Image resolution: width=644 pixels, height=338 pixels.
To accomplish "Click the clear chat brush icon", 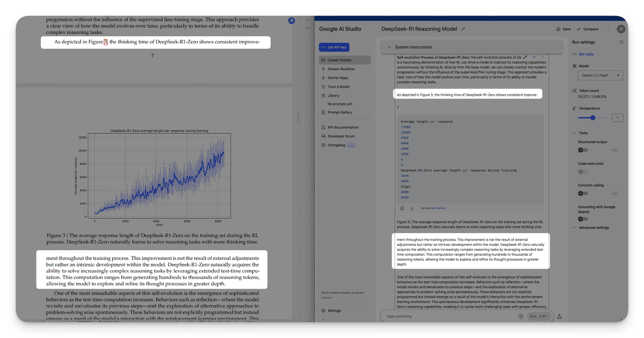I will [559, 316].
